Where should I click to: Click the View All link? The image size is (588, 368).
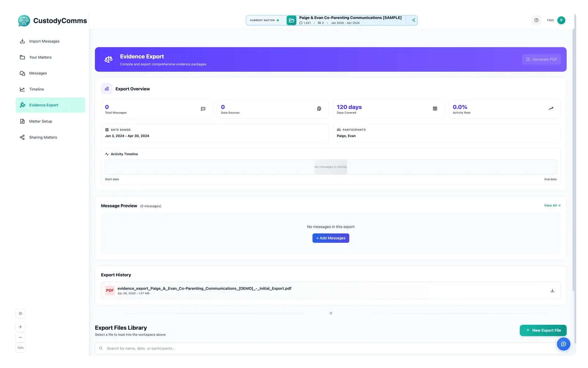click(552, 206)
